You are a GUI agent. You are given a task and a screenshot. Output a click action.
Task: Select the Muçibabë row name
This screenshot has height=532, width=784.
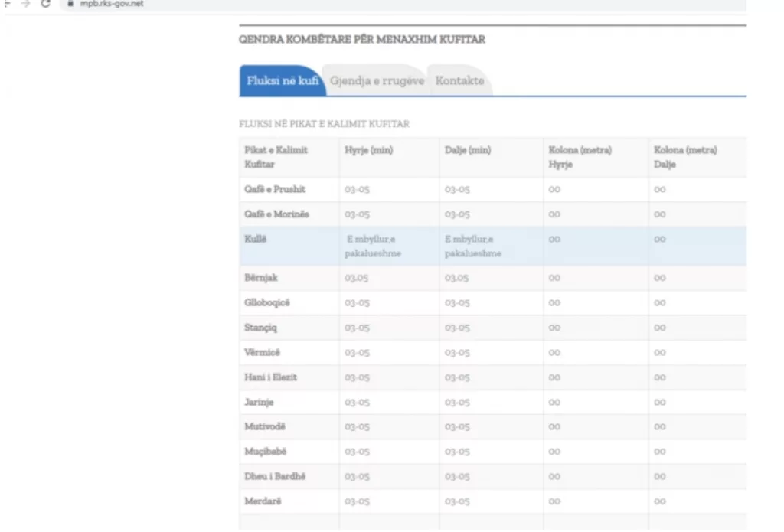coord(265,452)
